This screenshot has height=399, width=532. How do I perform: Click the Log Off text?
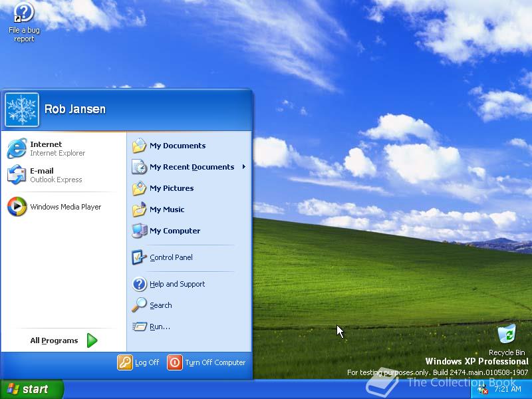pyautogui.click(x=147, y=362)
